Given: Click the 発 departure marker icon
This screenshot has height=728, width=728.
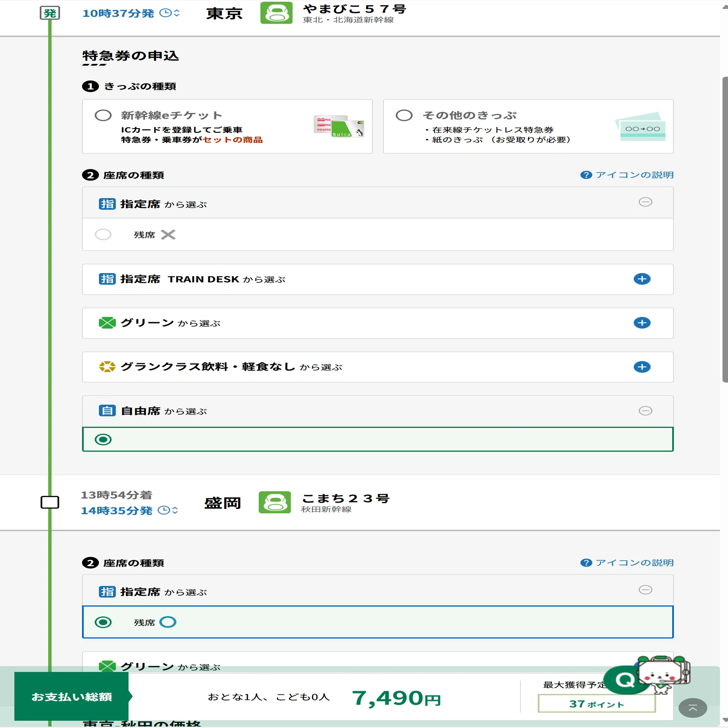Looking at the screenshot, I should [x=50, y=13].
